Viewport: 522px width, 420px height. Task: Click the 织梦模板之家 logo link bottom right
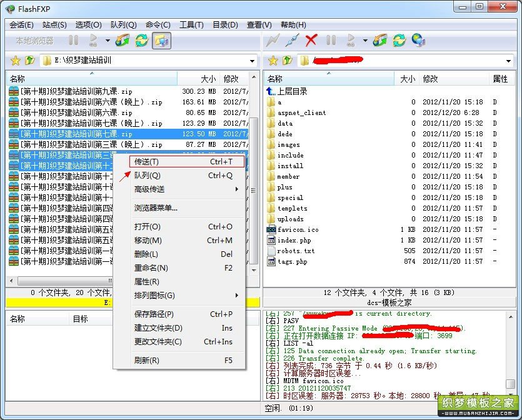[x=476, y=407]
